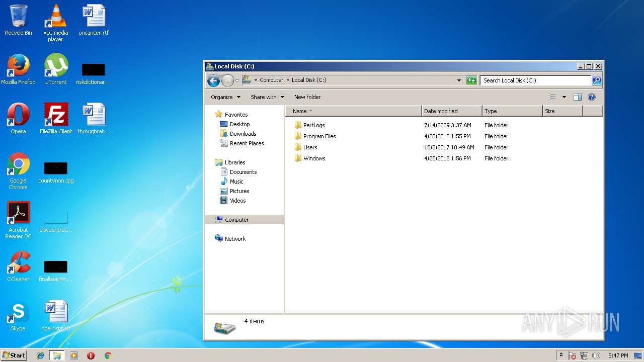Sort by the Type column header
Viewport: 644px width, 362px height.
pos(512,111)
